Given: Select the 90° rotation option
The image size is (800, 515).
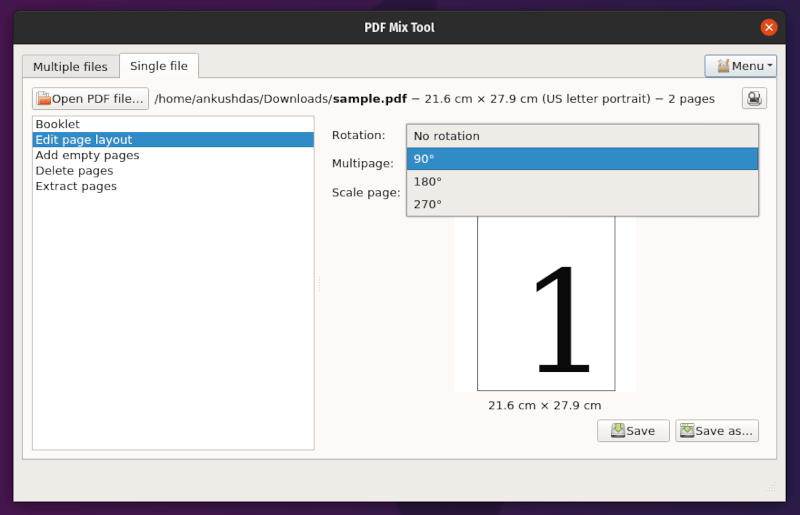Looking at the screenshot, I should point(582,159).
